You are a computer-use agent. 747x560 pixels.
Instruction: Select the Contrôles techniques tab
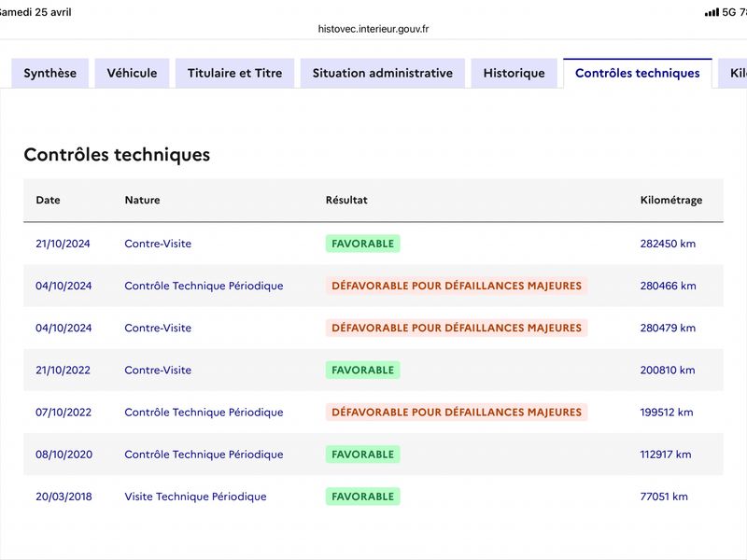638,74
